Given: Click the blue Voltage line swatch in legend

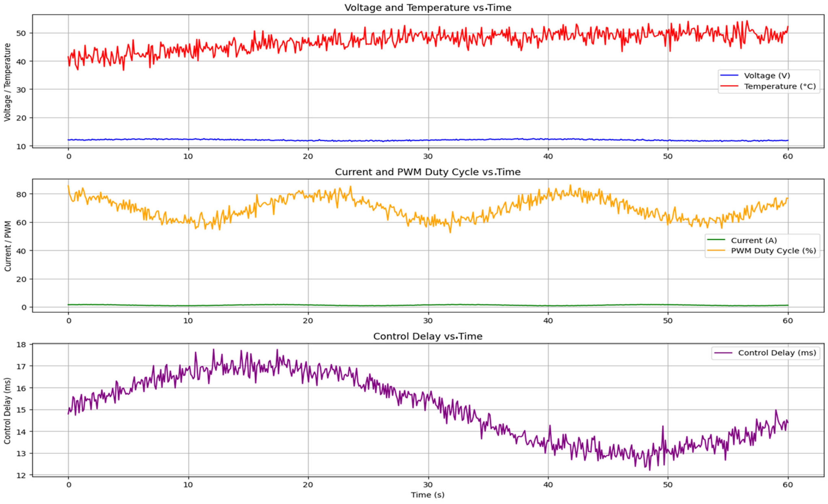Looking at the screenshot, I should [729, 75].
